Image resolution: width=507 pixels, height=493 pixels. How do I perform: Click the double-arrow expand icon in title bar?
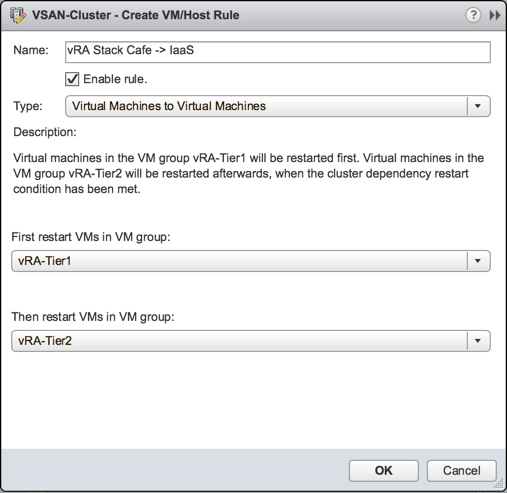coord(495,15)
